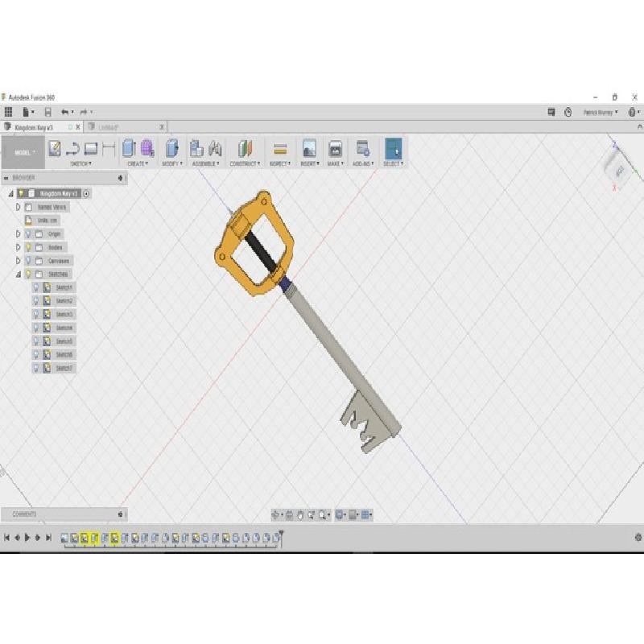Toggle visibility bulb of Sketches folder
644x644 pixels.
pos(28,274)
